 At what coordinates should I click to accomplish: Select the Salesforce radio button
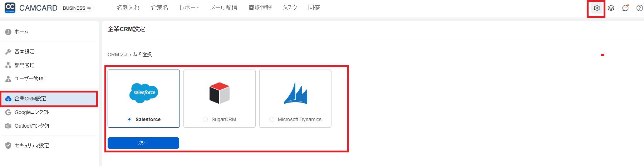coord(129,119)
